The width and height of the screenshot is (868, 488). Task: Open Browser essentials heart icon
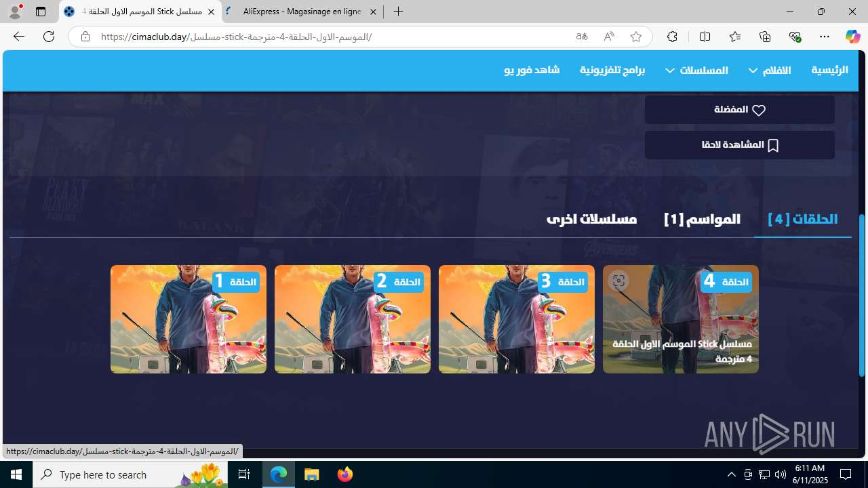[x=795, y=37]
